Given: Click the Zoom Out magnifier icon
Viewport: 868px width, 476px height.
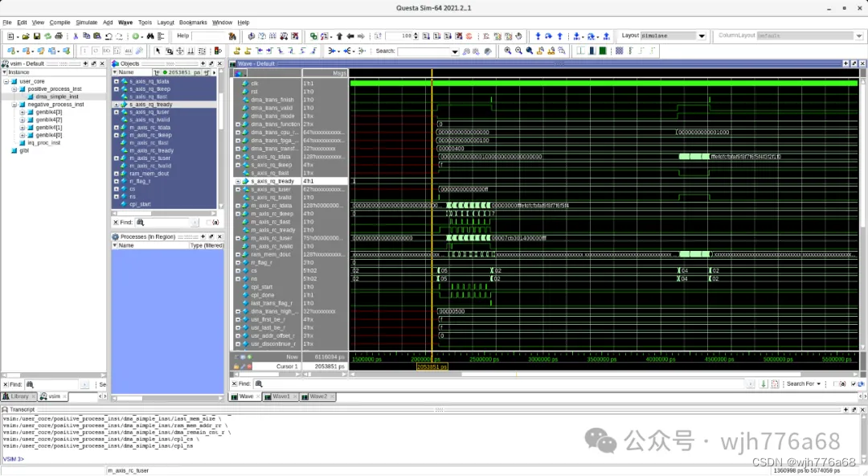Looking at the screenshot, I should [x=518, y=51].
